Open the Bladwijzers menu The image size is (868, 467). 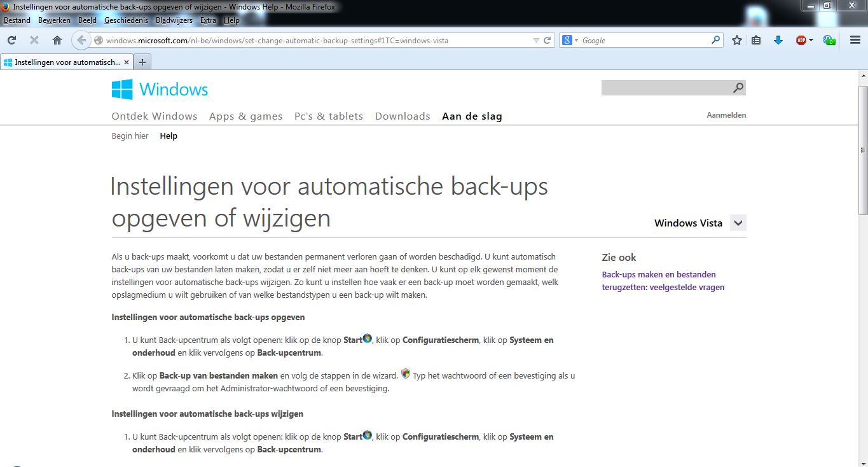(174, 20)
